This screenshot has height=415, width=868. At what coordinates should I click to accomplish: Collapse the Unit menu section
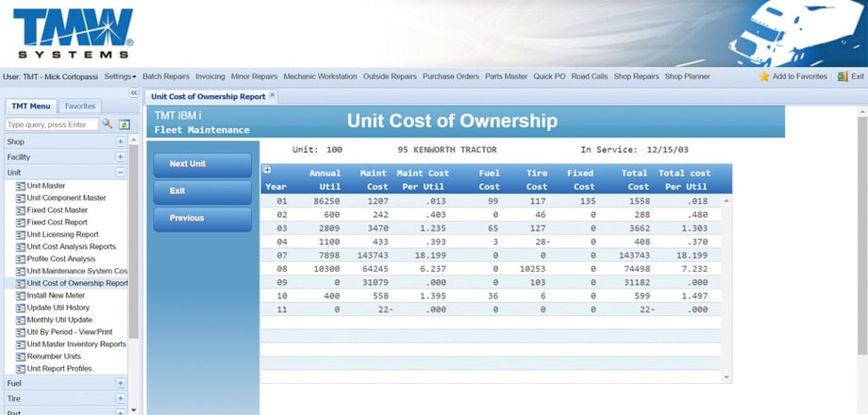[120, 173]
